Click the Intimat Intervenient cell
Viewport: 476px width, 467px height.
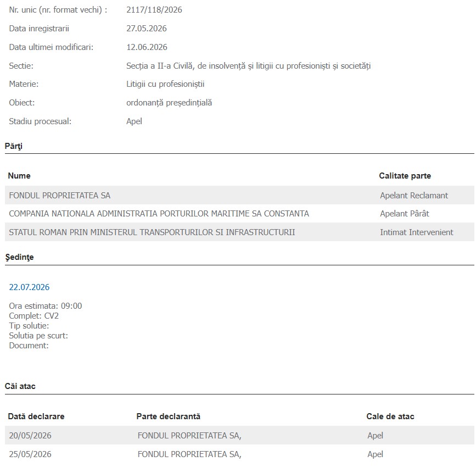417,232
